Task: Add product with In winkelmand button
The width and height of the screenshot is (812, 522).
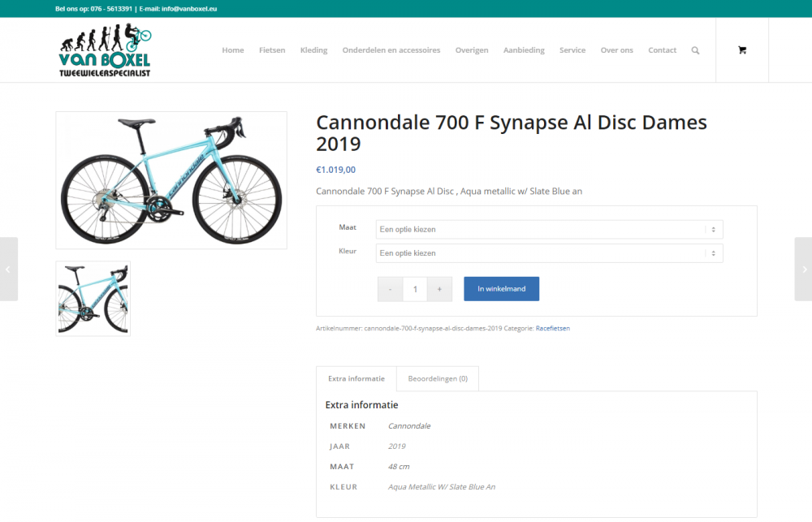Action: (501, 289)
